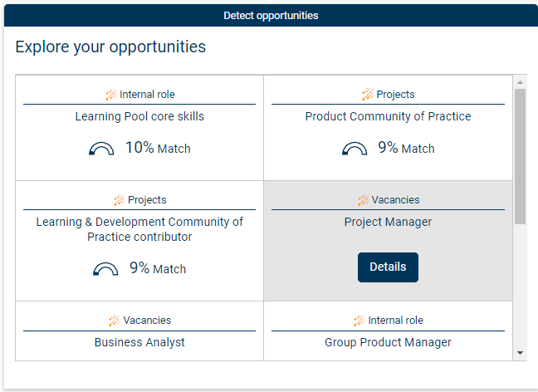
Task: Open the Group Product Manager role
Action: (388, 342)
